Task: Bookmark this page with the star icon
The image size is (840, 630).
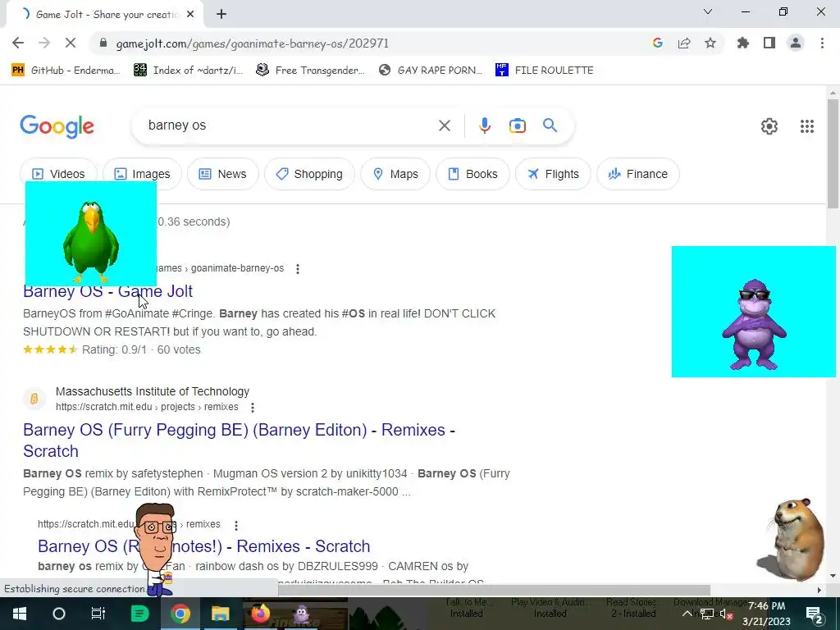Action: coord(710,43)
